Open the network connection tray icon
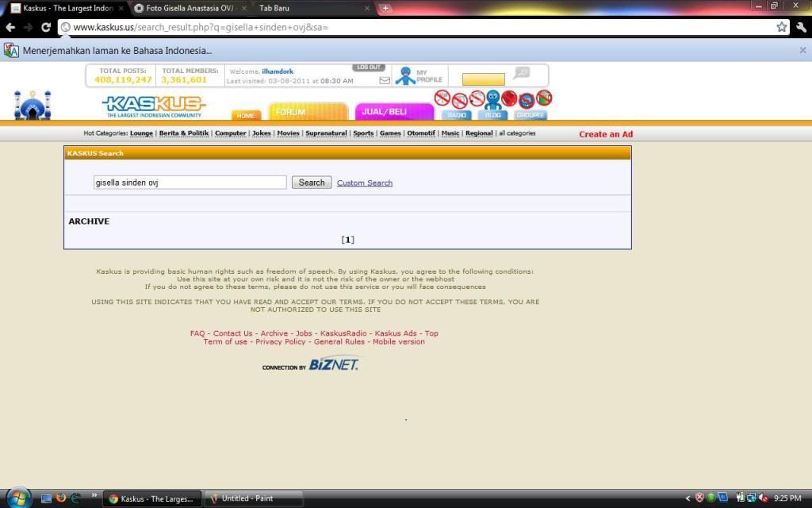Screen dimensions: 812x508 (752, 498)
